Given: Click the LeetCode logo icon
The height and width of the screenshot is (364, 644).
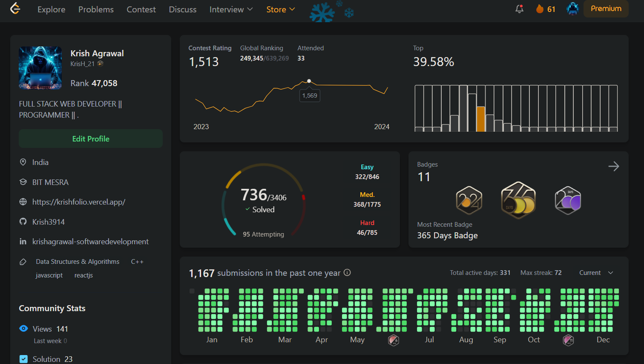Looking at the screenshot, I should tap(15, 9).
